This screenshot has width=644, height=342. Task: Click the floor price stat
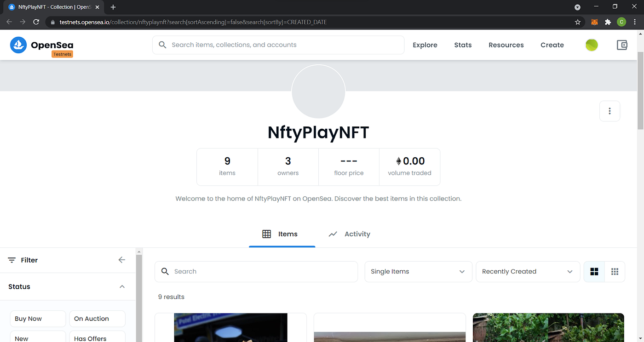pos(349,166)
